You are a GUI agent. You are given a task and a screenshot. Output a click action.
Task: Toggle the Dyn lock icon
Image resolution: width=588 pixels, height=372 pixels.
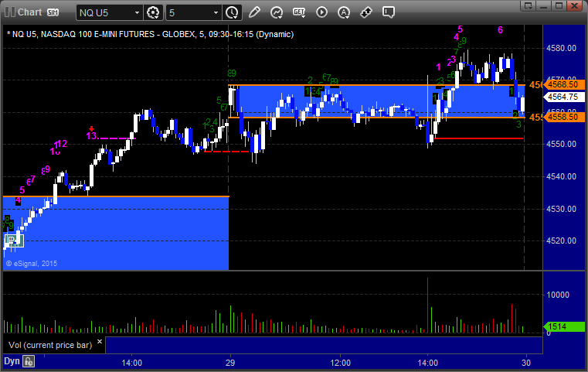pyautogui.click(x=29, y=361)
